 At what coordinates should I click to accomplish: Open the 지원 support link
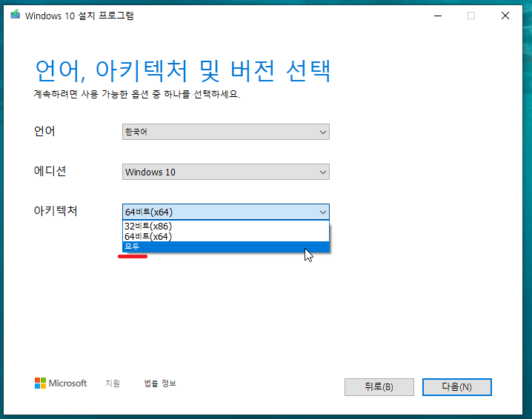click(x=113, y=383)
